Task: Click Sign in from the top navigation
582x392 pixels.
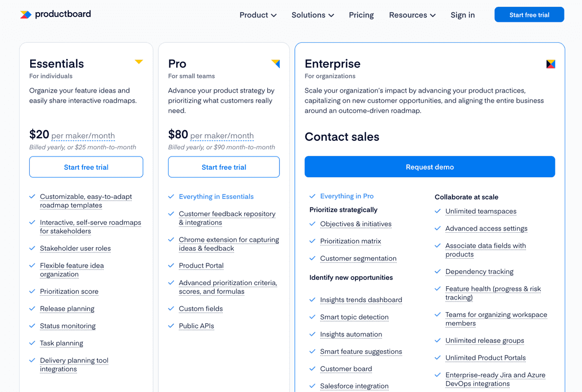Action: click(x=462, y=15)
